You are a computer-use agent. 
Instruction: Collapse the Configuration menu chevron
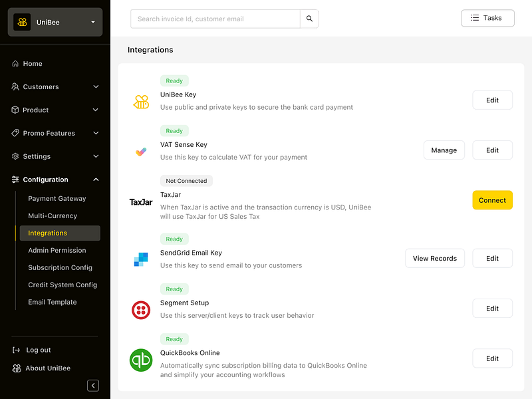coord(96,180)
